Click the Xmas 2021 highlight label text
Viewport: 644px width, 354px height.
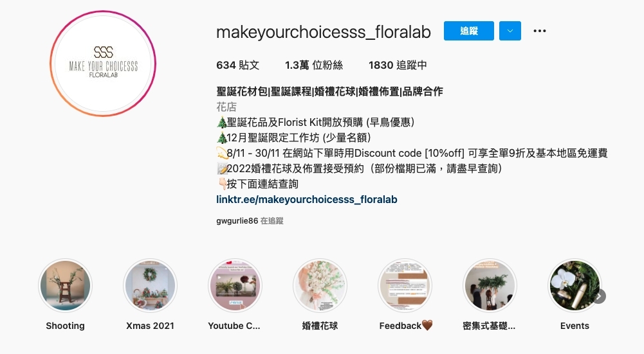(151, 326)
